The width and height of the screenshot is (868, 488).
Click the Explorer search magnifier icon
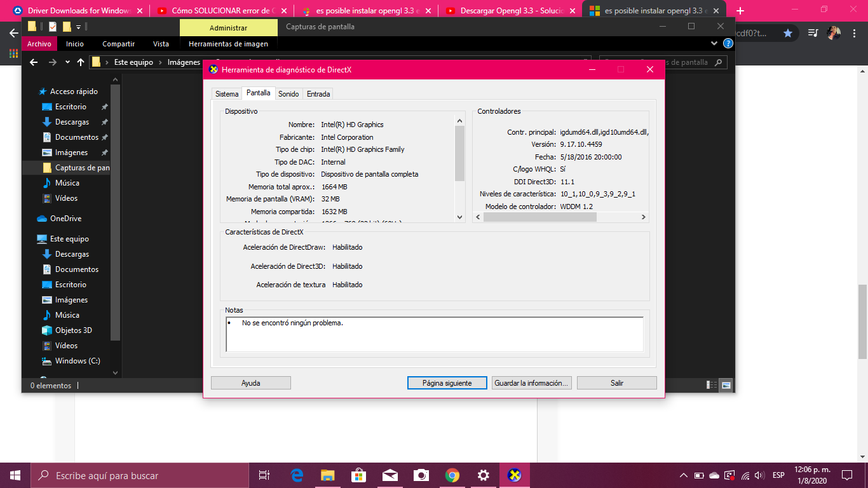pyautogui.click(x=719, y=62)
